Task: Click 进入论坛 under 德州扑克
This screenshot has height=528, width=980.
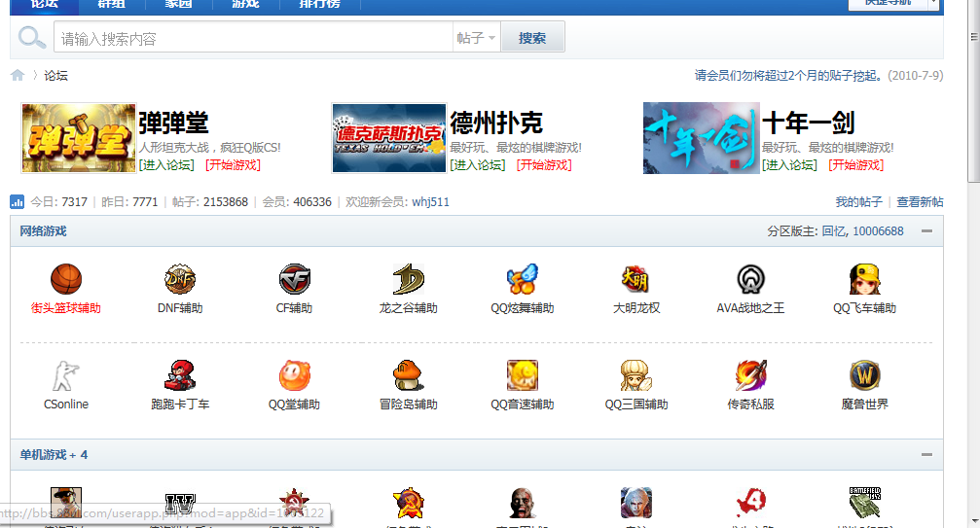Action: (478, 164)
